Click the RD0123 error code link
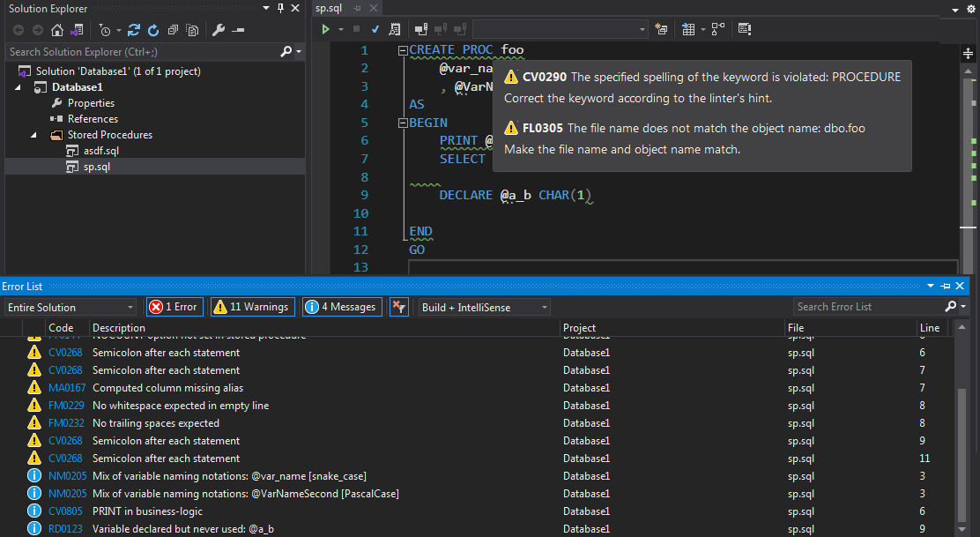The width and height of the screenshot is (980, 537). tap(65, 529)
